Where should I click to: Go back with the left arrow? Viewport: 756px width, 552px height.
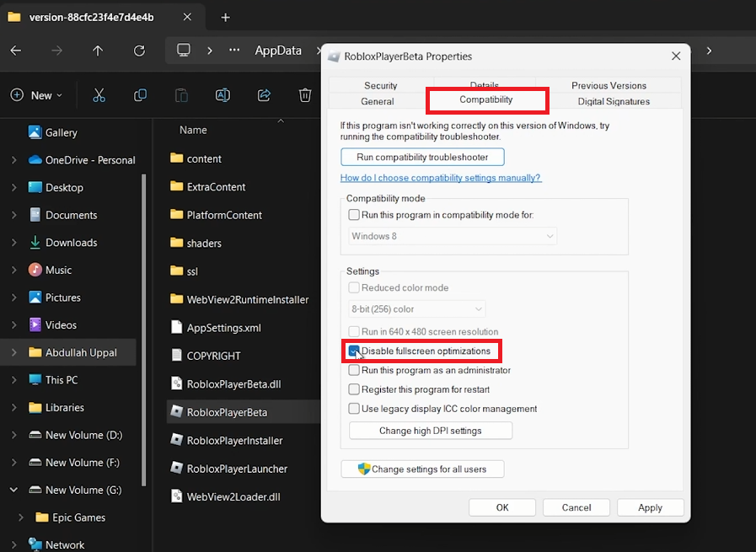pyautogui.click(x=16, y=51)
